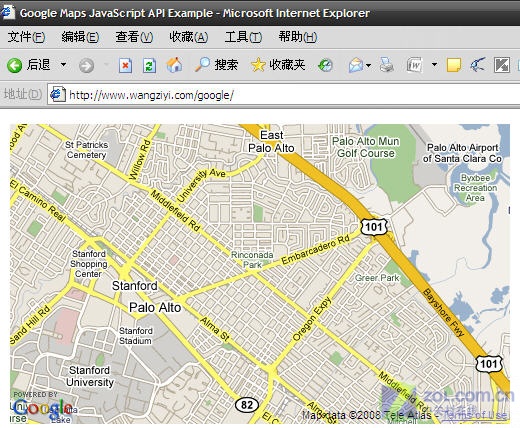Open the 工具(T) menu
This screenshot has width=520, height=428.
[x=243, y=37]
